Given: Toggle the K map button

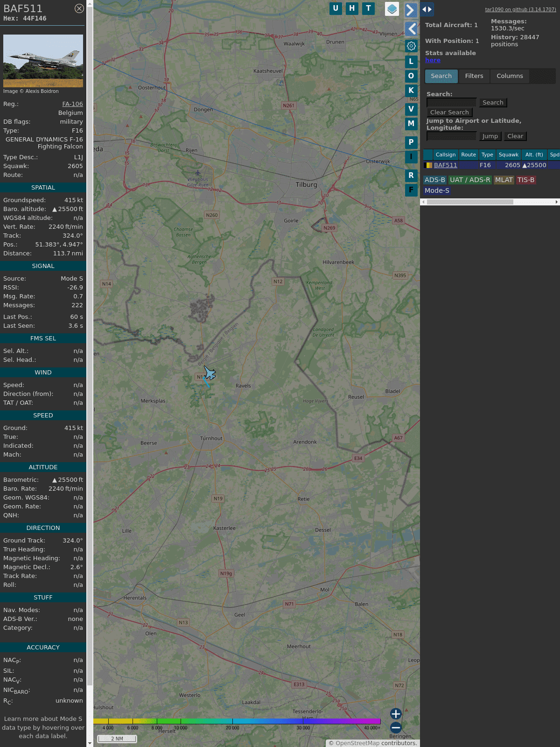Looking at the screenshot, I should (x=411, y=90).
